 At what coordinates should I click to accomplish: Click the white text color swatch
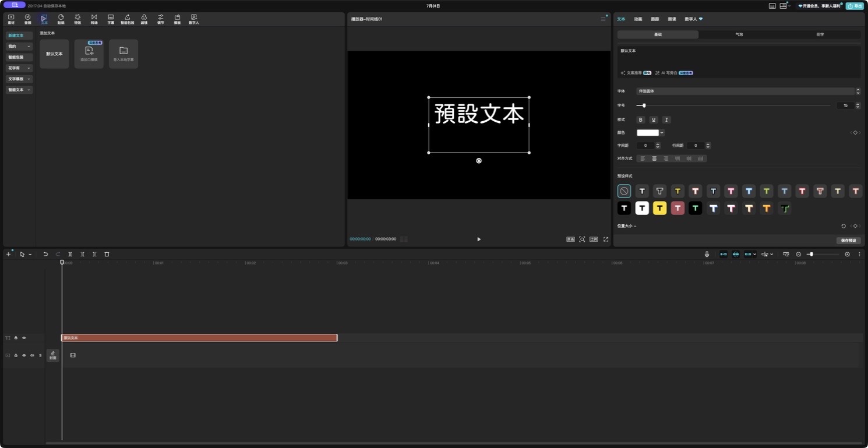tap(648, 133)
